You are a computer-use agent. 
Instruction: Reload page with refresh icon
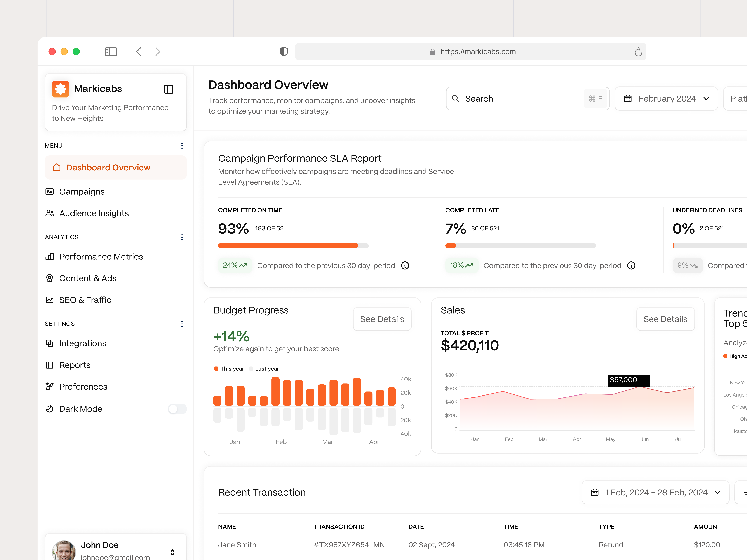(x=638, y=52)
